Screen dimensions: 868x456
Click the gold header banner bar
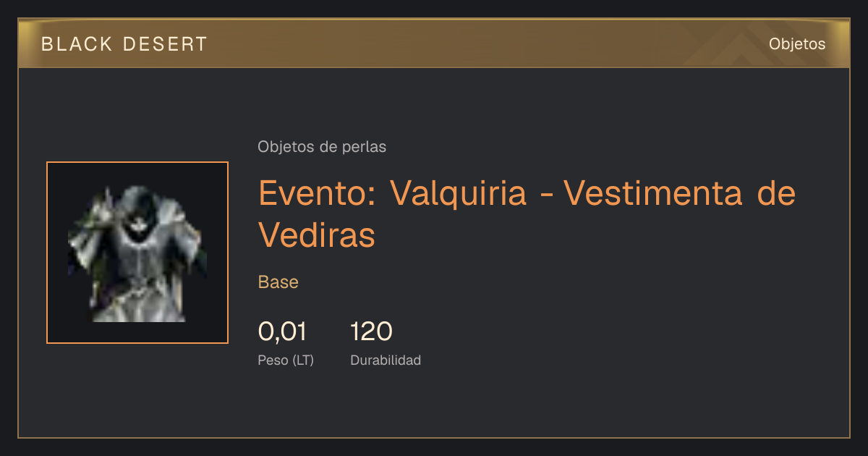point(434,43)
